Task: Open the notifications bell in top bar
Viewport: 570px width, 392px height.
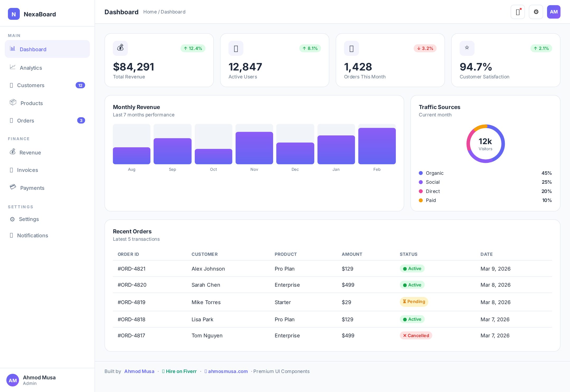Action: [x=518, y=12]
